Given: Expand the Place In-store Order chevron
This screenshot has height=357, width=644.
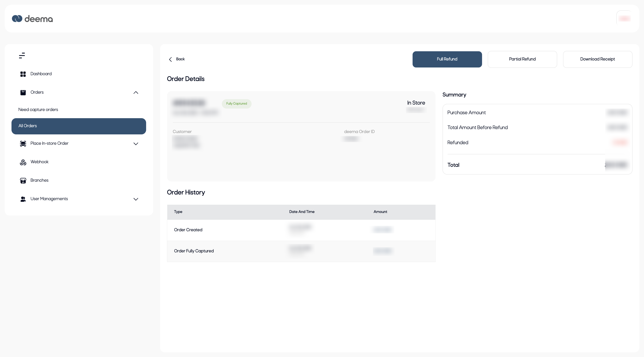Looking at the screenshot, I should coord(136,144).
